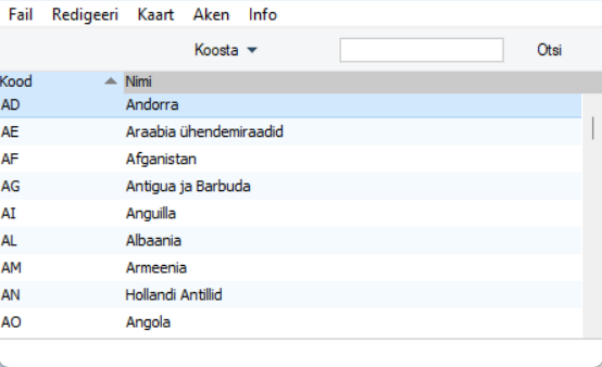This screenshot has height=367, width=602.
Task: Open the Kaart menu
Action: 155,15
